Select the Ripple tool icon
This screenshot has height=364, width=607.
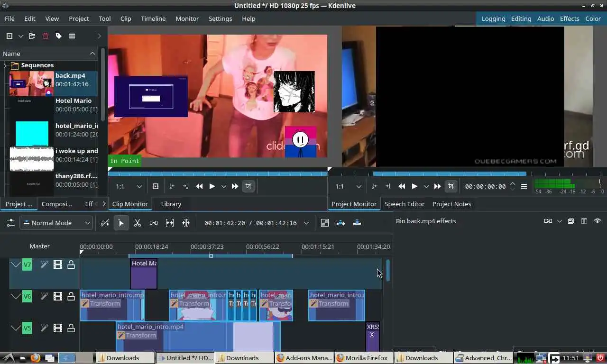coord(186,223)
